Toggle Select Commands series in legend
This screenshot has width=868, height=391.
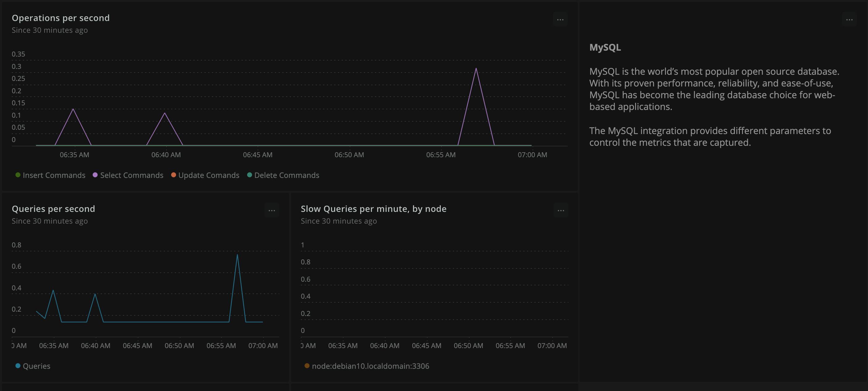coord(131,175)
